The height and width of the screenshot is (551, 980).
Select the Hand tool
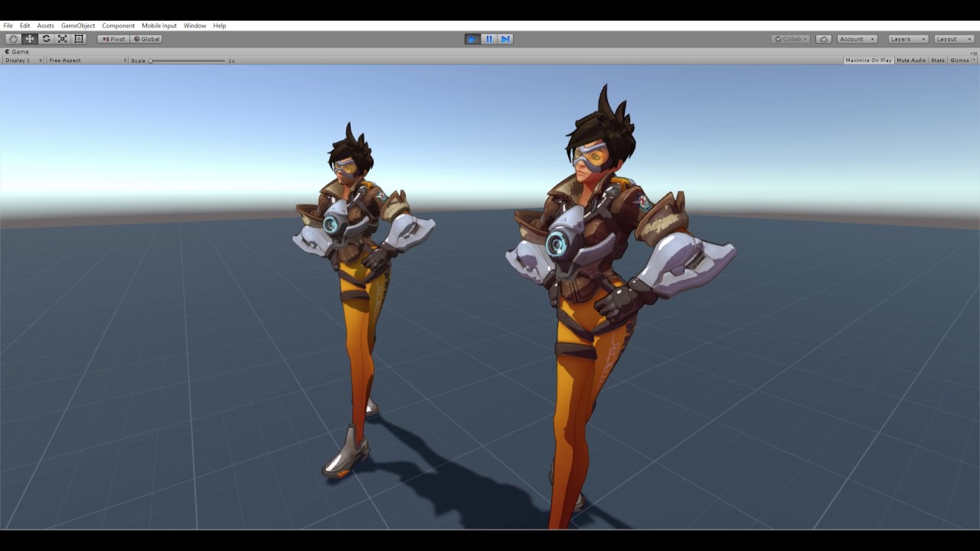[13, 39]
